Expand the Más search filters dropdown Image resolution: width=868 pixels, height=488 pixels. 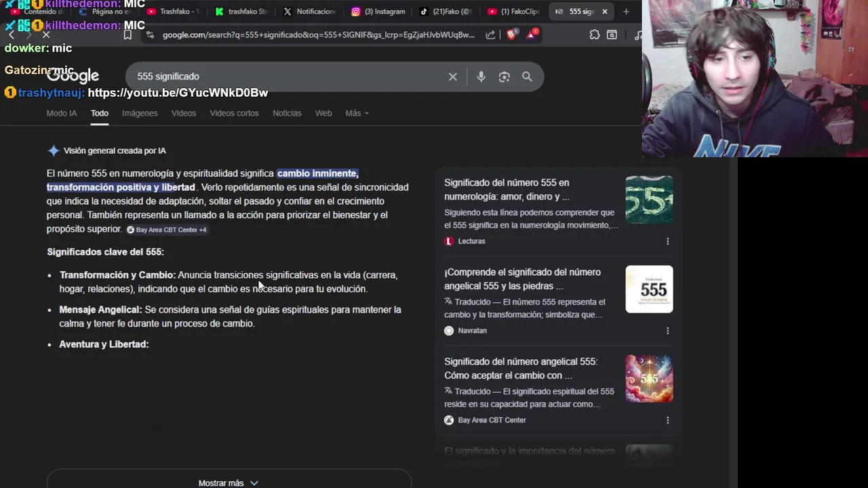point(357,113)
